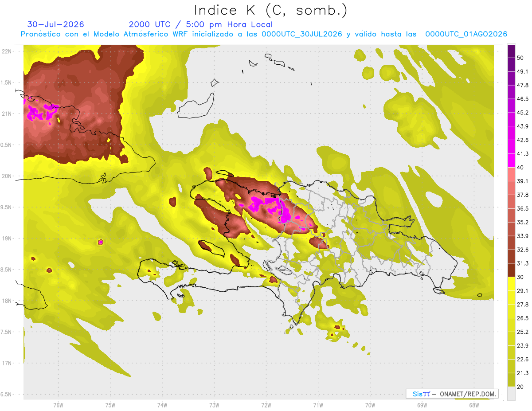The image size is (532, 411).
Task: Select the olive legend swatch between 20 and 21.3
Action: click(x=511, y=380)
